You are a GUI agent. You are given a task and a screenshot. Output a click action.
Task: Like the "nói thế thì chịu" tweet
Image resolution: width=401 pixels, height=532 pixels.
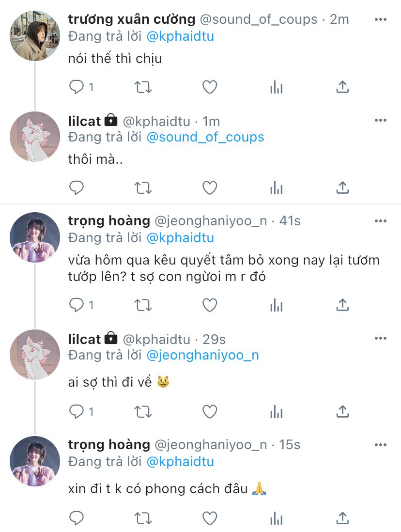[x=209, y=87]
